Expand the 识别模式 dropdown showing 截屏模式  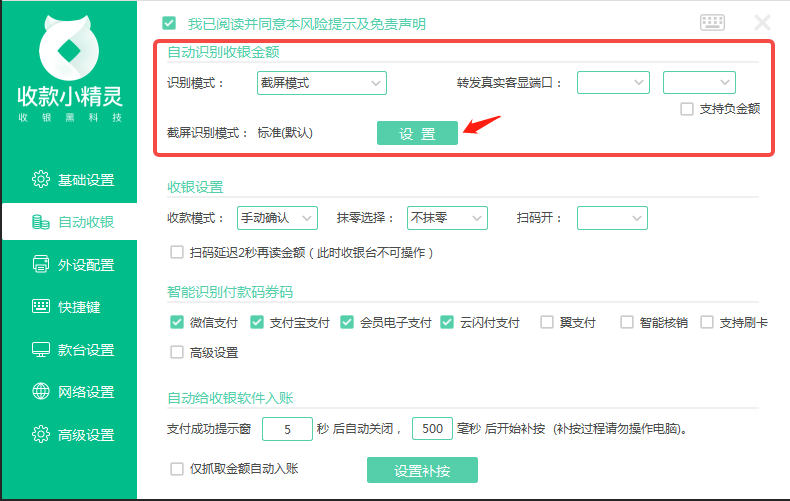click(322, 83)
